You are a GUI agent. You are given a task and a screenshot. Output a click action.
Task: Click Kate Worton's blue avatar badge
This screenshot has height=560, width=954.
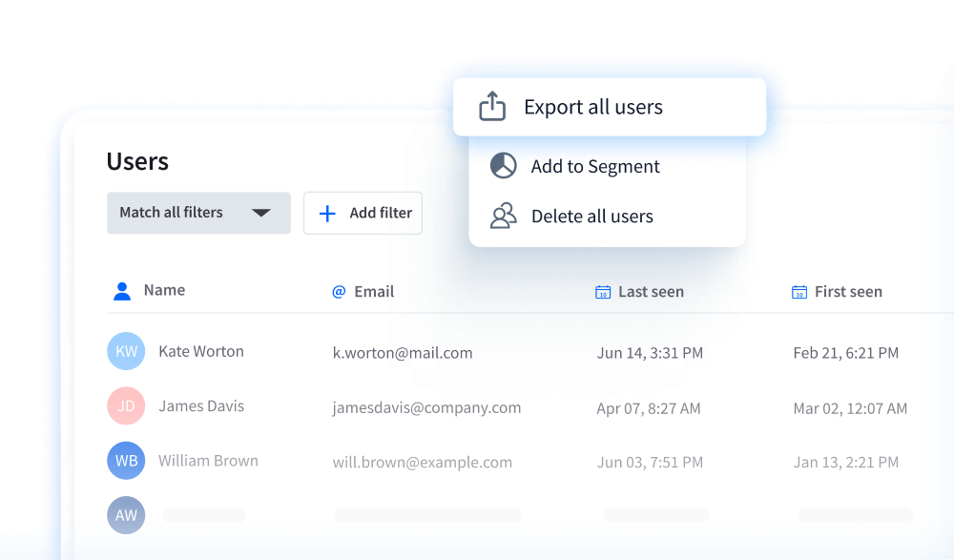click(126, 351)
